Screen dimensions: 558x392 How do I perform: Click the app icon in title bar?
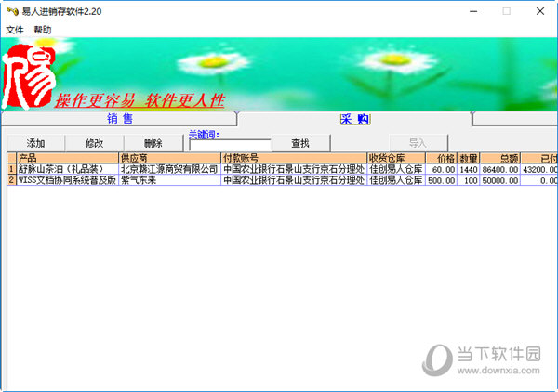[x=12, y=11]
